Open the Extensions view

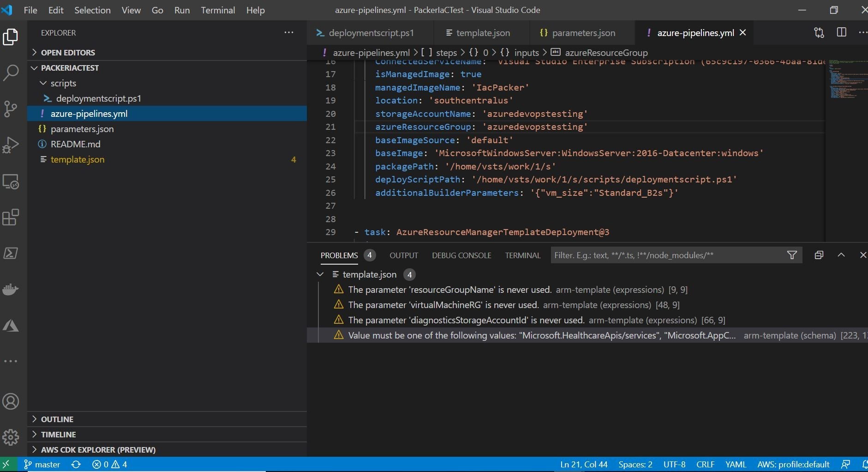11,218
